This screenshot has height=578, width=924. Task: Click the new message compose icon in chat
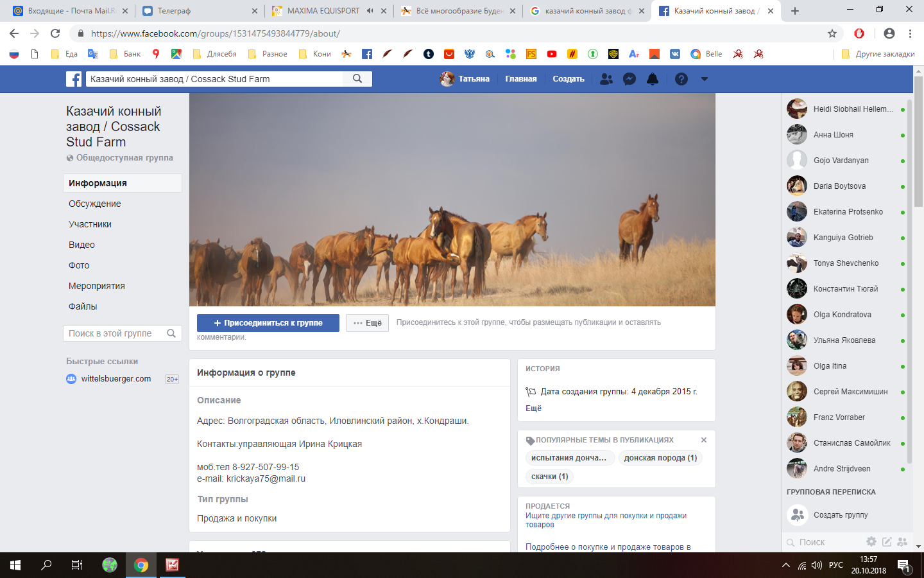[x=887, y=542]
